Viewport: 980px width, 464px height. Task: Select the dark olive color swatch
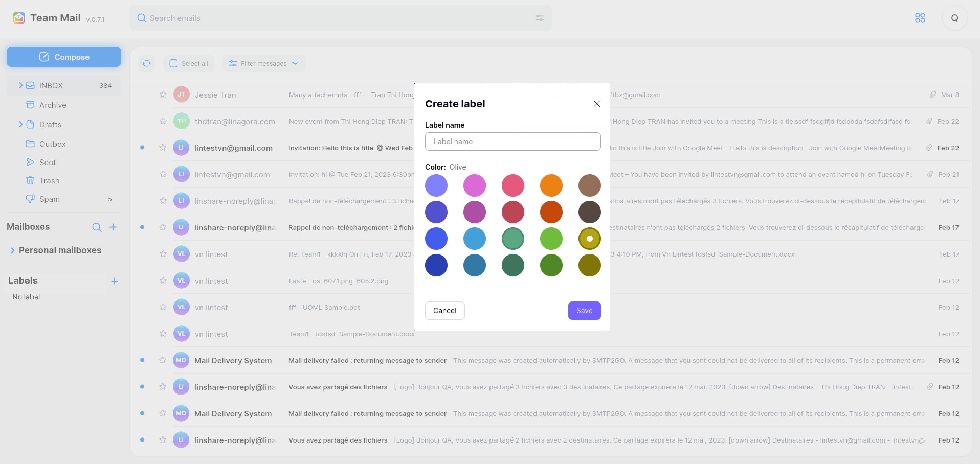[590, 265]
